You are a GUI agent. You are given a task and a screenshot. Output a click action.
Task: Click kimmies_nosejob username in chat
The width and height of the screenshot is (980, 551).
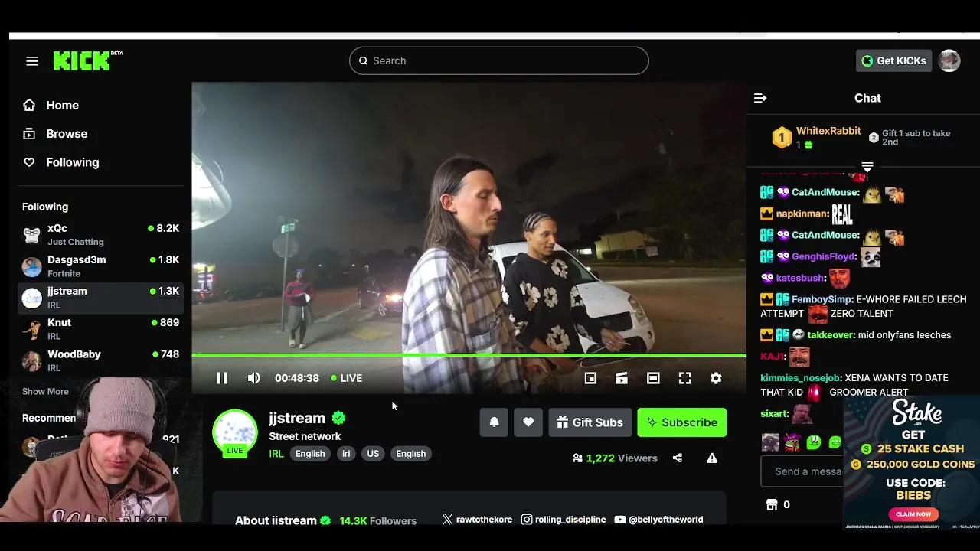click(801, 378)
